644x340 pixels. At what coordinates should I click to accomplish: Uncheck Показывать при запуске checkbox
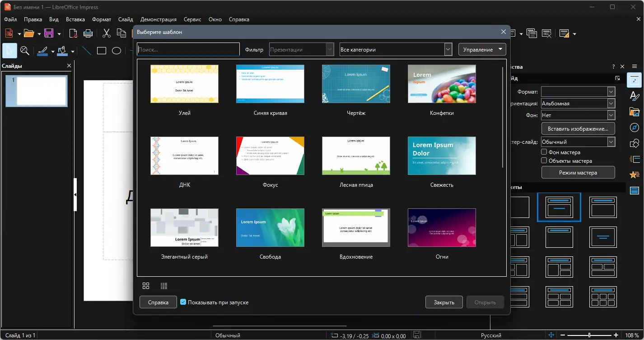click(x=183, y=302)
